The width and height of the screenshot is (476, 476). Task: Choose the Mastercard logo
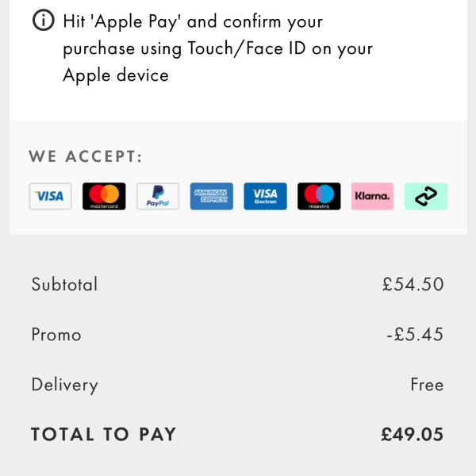point(104,196)
